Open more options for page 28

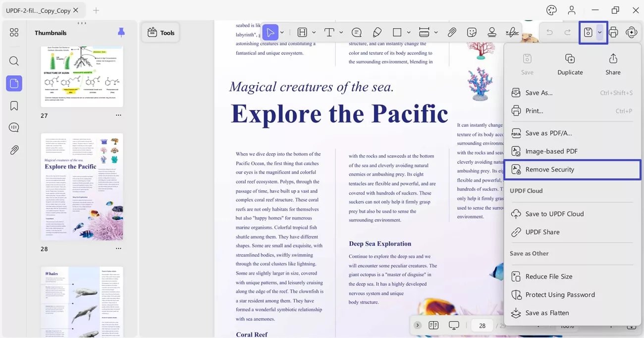pos(118,249)
